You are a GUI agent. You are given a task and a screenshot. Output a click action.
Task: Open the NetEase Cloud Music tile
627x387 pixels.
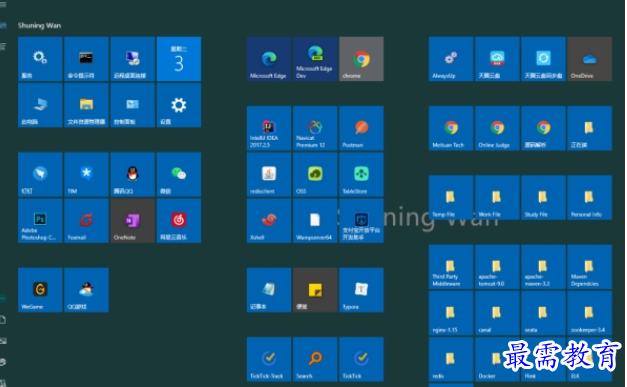pyautogui.click(x=179, y=221)
